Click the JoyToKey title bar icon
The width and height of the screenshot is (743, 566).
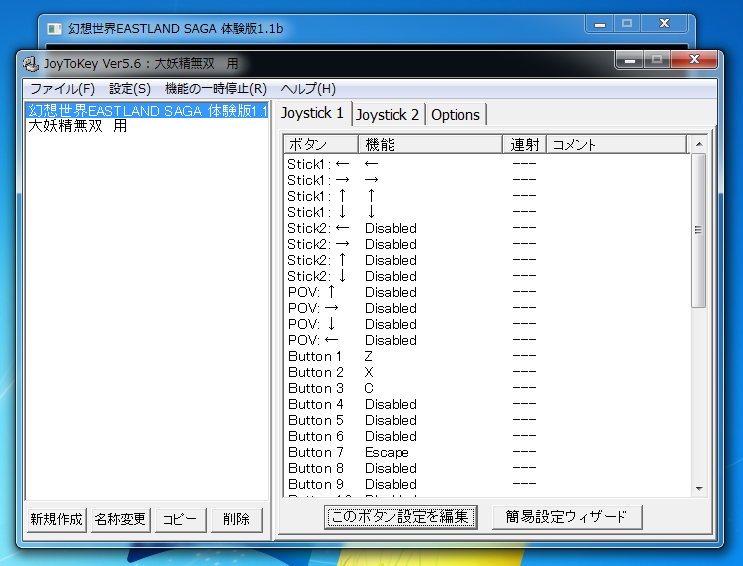31,64
